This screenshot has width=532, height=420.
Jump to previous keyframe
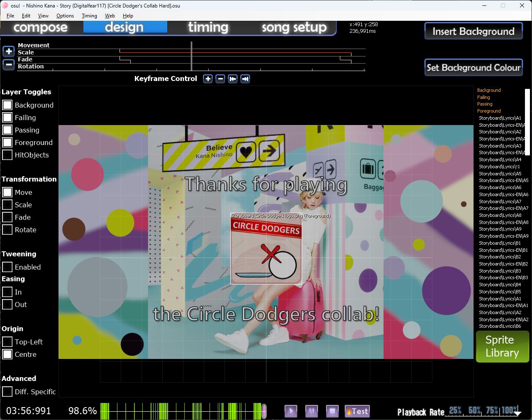233,79
